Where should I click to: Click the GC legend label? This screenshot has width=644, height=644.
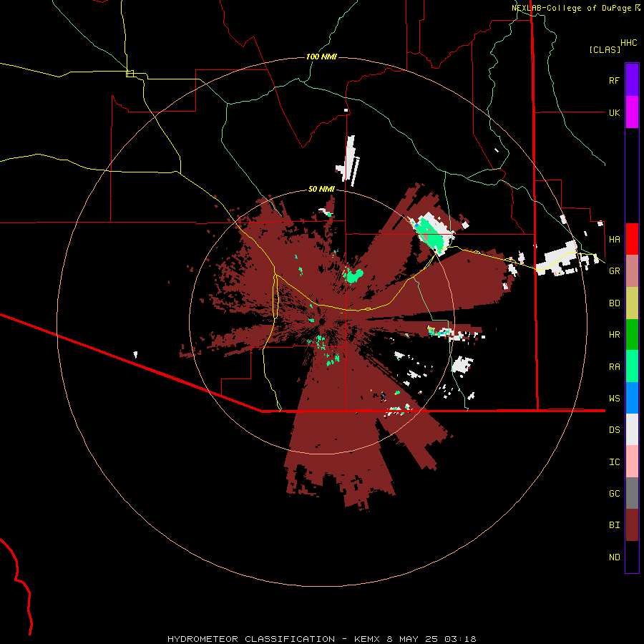point(615,493)
